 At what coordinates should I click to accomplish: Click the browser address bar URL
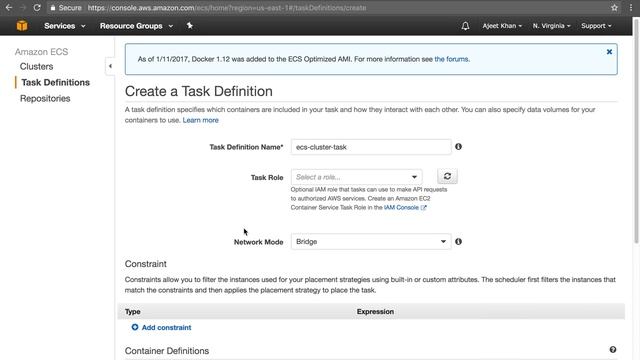click(227, 8)
